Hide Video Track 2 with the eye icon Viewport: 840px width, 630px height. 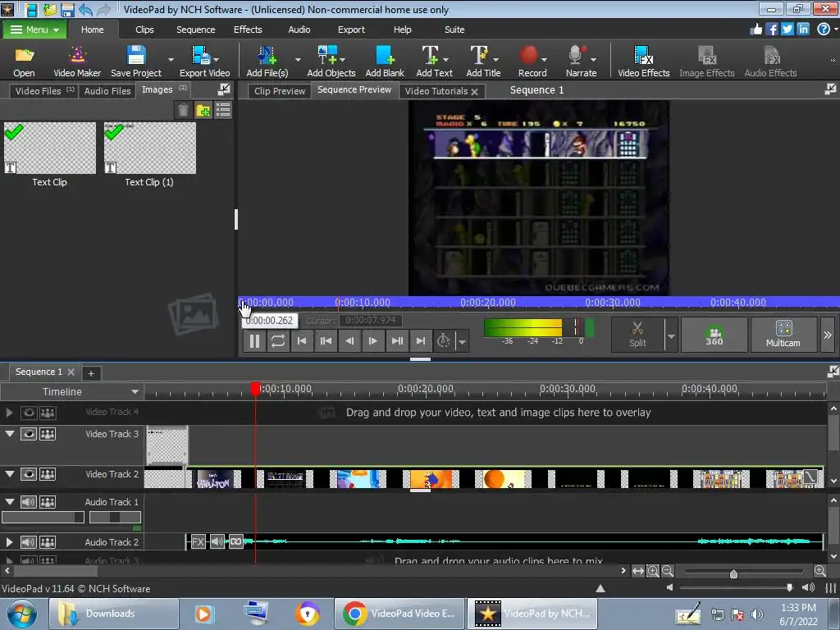(x=29, y=474)
